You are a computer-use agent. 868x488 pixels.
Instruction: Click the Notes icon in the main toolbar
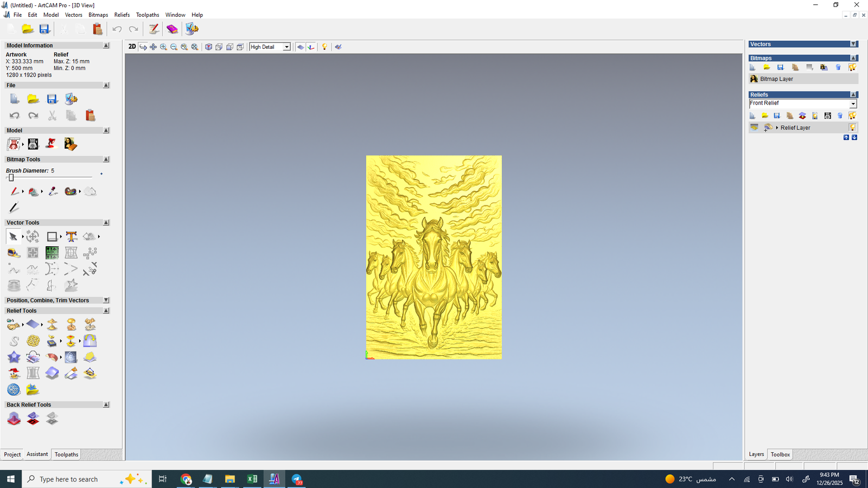(154, 29)
